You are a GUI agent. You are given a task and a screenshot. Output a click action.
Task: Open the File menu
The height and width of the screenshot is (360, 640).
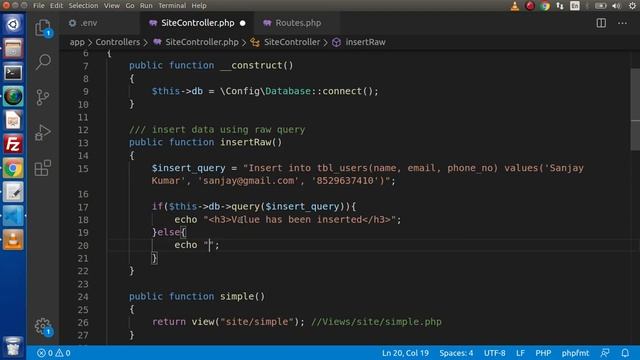39,6
